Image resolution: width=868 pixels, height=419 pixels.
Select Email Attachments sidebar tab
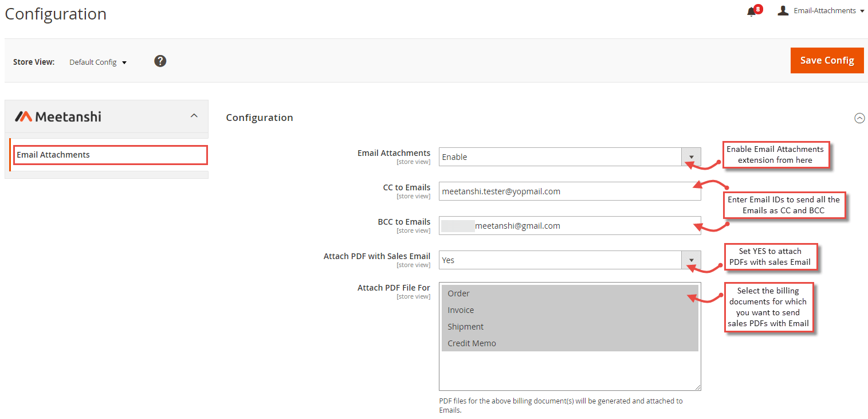(110, 155)
